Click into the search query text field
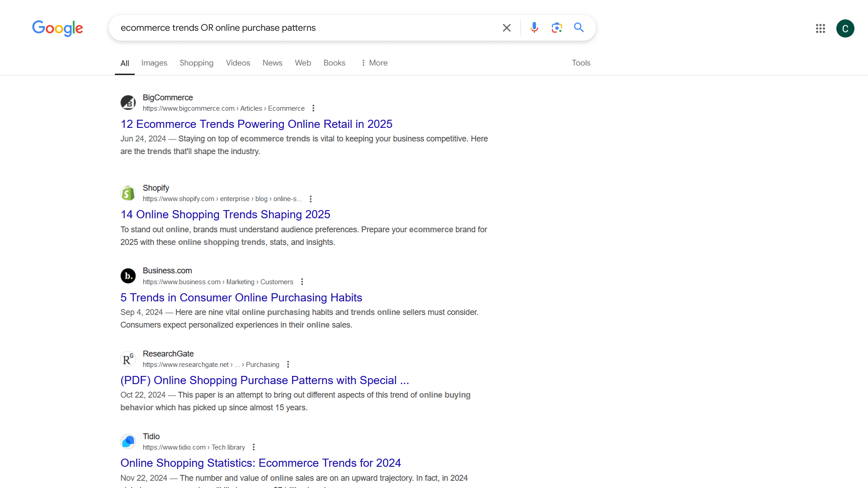 point(307,28)
